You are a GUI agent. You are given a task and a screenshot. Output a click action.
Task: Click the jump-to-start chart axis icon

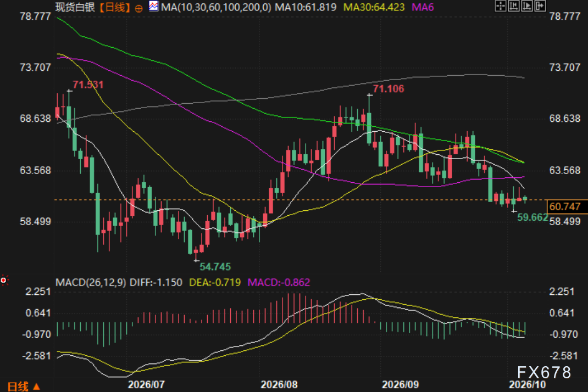[x=513, y=5]
